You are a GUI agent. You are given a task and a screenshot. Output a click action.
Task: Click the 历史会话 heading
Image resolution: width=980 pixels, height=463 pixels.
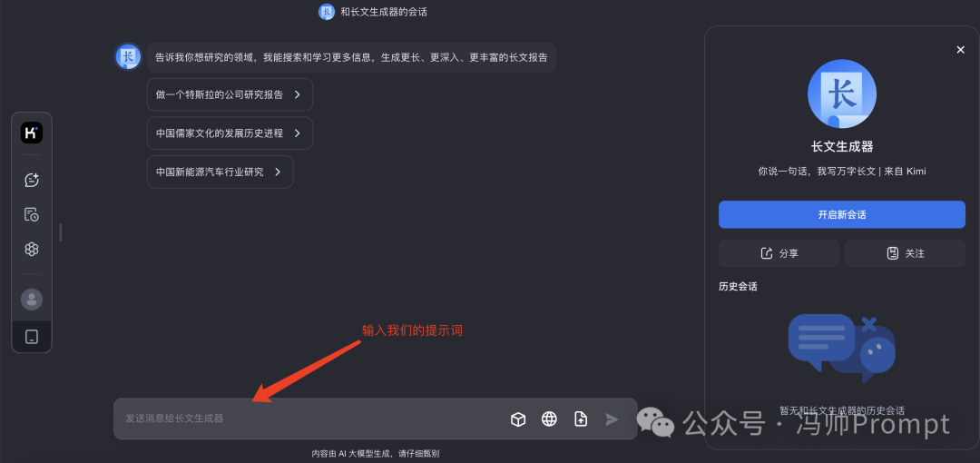(738, 287)
